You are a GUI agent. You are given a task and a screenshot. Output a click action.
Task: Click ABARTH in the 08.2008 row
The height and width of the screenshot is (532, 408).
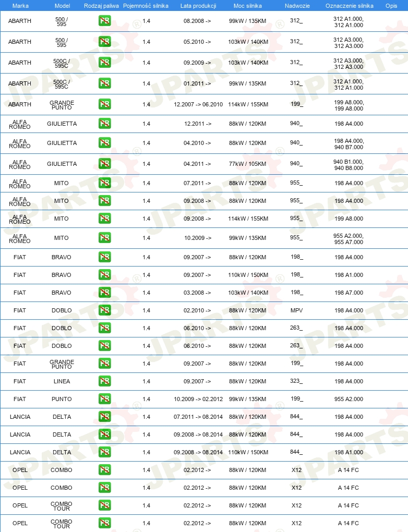tap(20, 21)
